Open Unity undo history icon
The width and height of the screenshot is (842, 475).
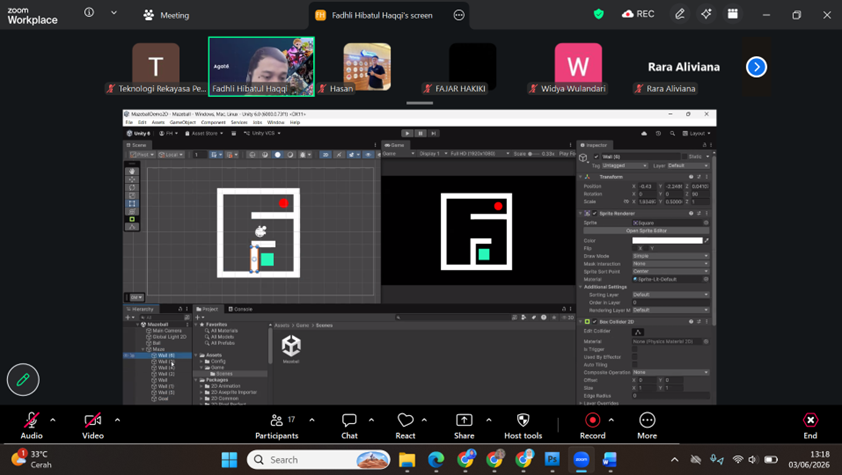[x=658, y=133]
